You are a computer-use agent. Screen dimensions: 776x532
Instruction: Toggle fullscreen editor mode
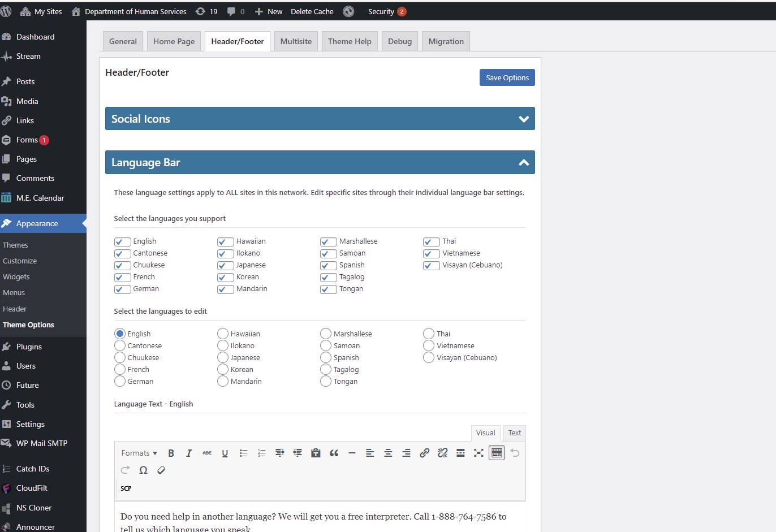pyautogui.click(x=478, y=453)
